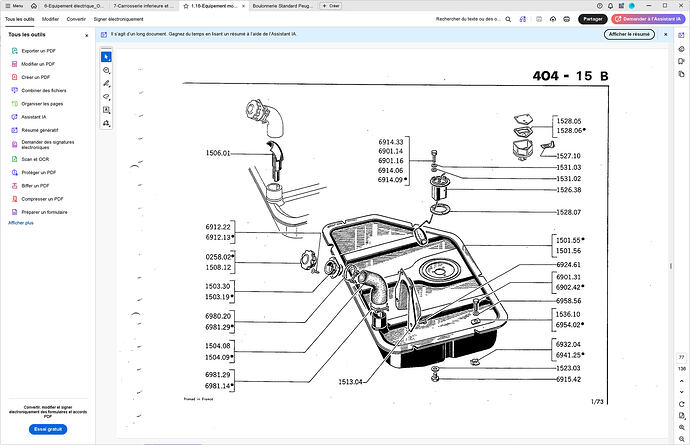Image resolution: width=690 pixels, height=445 pixels.
Task: Dismiss the AI summary banner
Action: tap(665, 34)
